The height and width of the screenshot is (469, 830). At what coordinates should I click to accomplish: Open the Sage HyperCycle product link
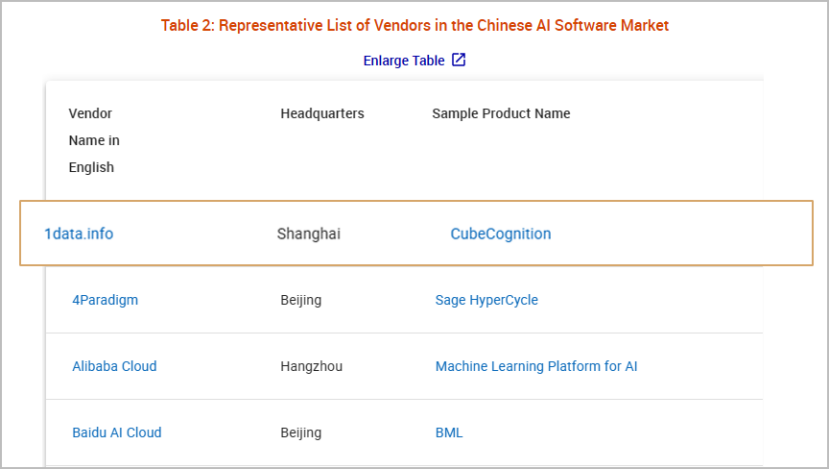tap(486, 300)
